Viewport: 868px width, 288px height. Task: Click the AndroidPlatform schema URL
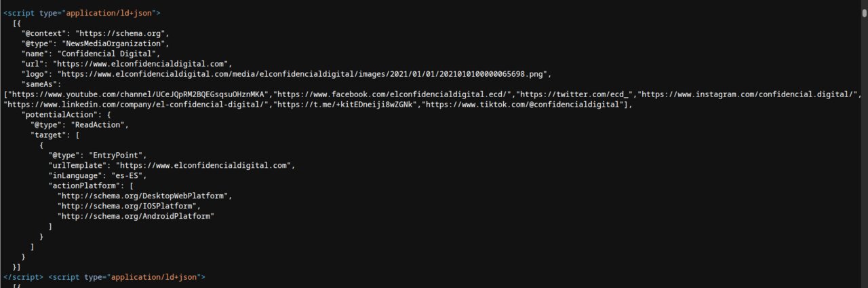136,217
